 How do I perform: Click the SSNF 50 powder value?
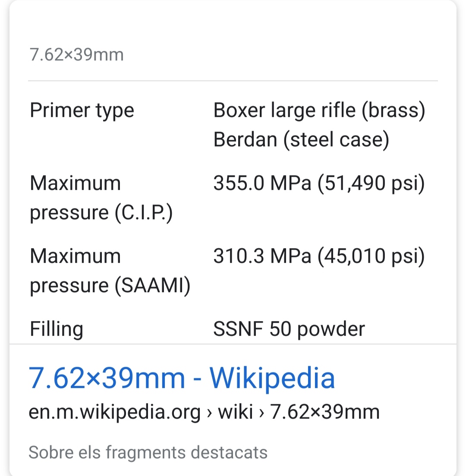click(x=289, y=329)
